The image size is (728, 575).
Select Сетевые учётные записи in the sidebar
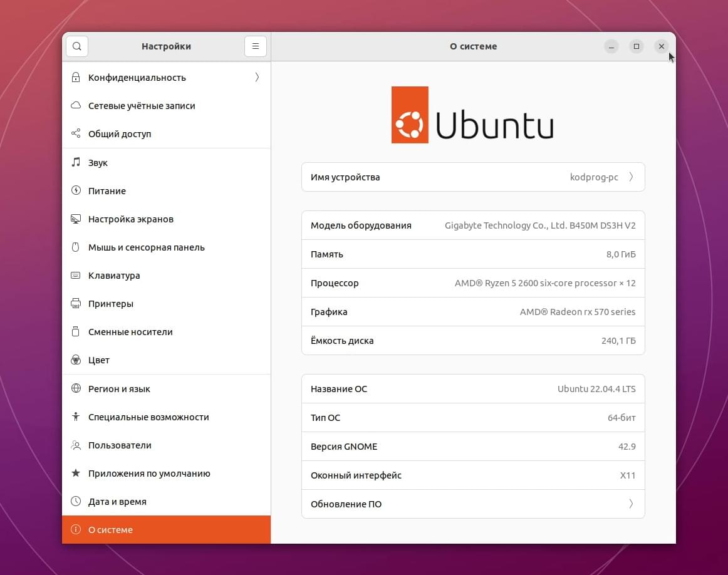(x=166, y=105)
